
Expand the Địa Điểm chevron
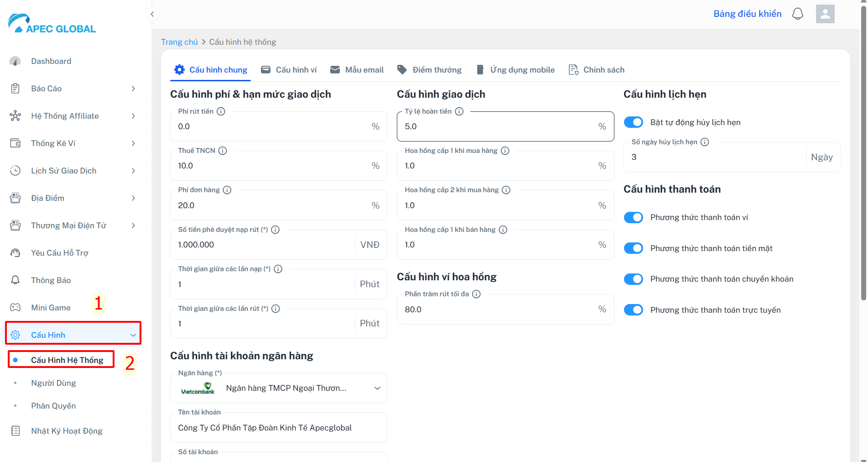coord(133,198)
